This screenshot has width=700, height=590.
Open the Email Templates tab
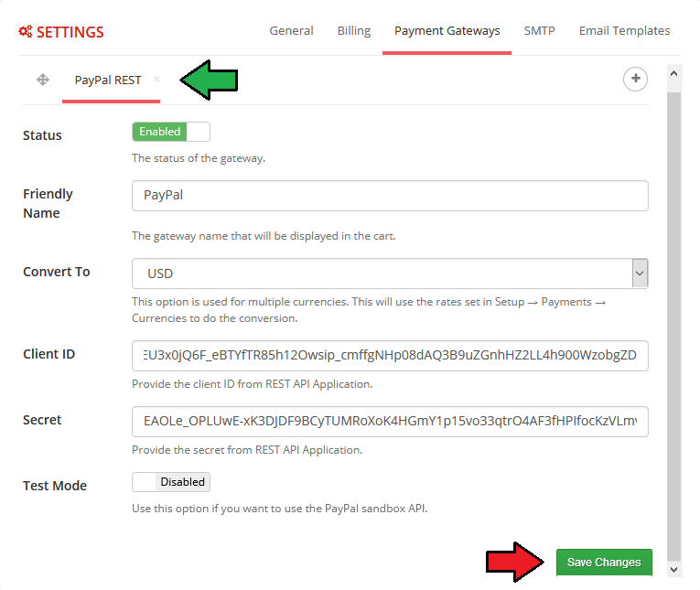pyautogui.click(x=625, y=31)
